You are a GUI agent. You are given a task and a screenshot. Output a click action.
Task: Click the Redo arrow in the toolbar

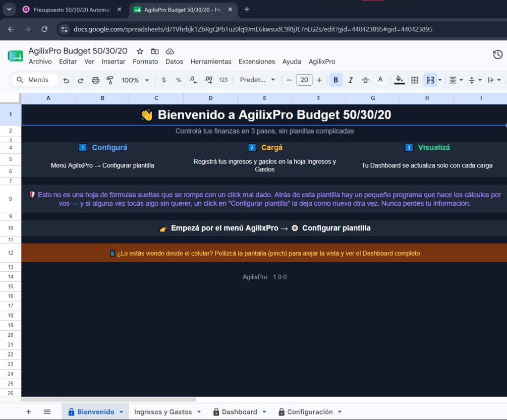point(81,80)
